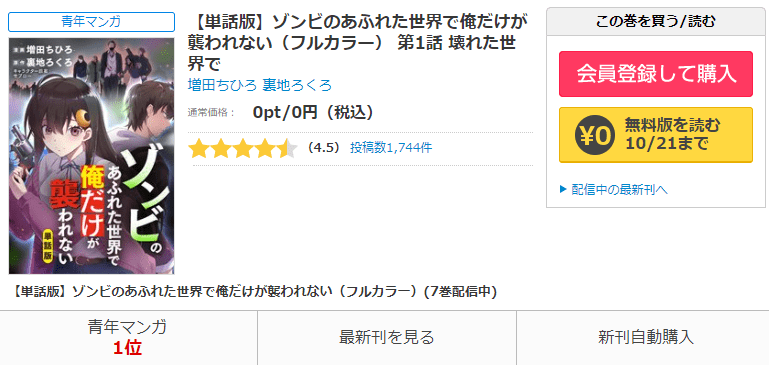The height and width of the screenshot is (365, 769).
Task: Read the free version 無料版を読む
Action: (656, 135)
